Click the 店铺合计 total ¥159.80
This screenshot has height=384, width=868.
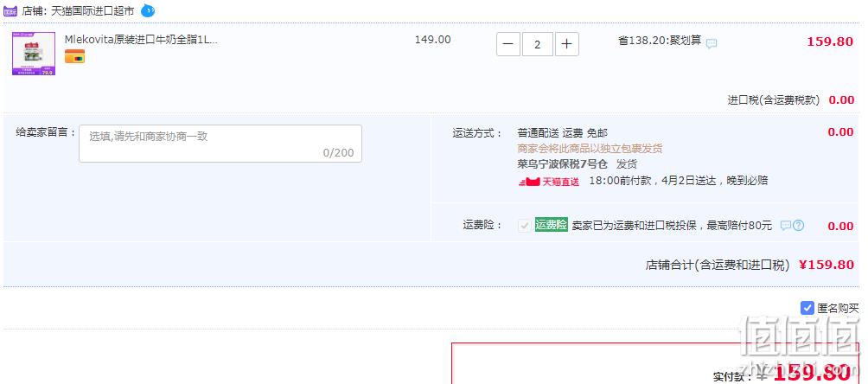pos(827,265)
